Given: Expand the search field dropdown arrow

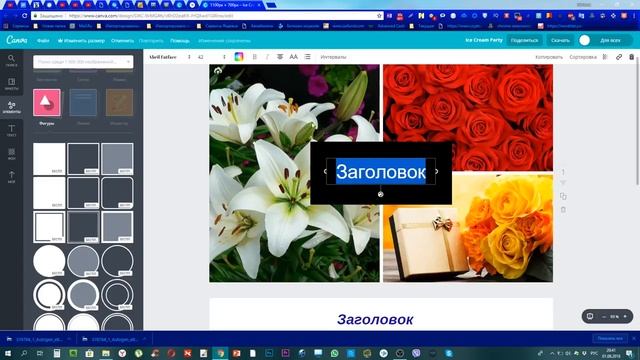Looking at the screenshot, I should coord(128,62).
